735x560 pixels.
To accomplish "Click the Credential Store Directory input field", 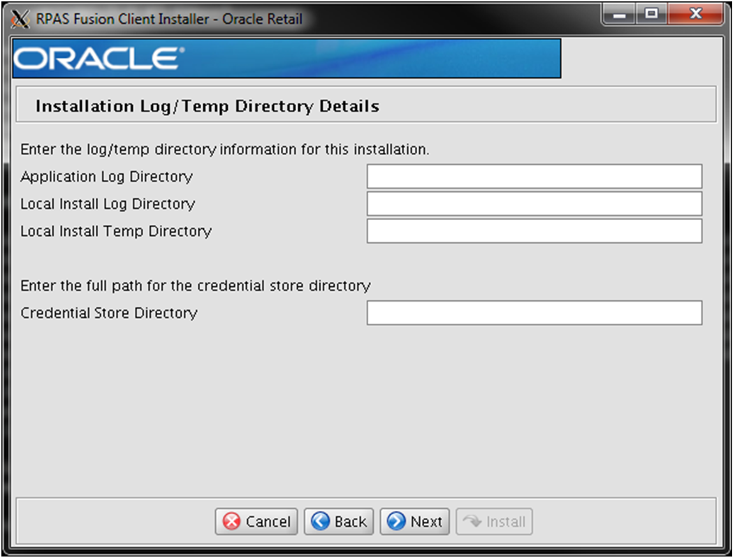I will coord(534,313).
